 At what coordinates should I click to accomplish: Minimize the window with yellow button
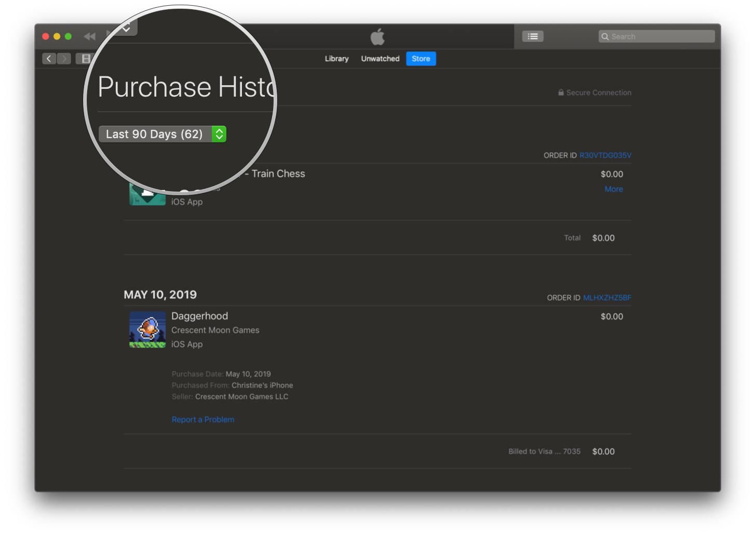coord(57,36)
